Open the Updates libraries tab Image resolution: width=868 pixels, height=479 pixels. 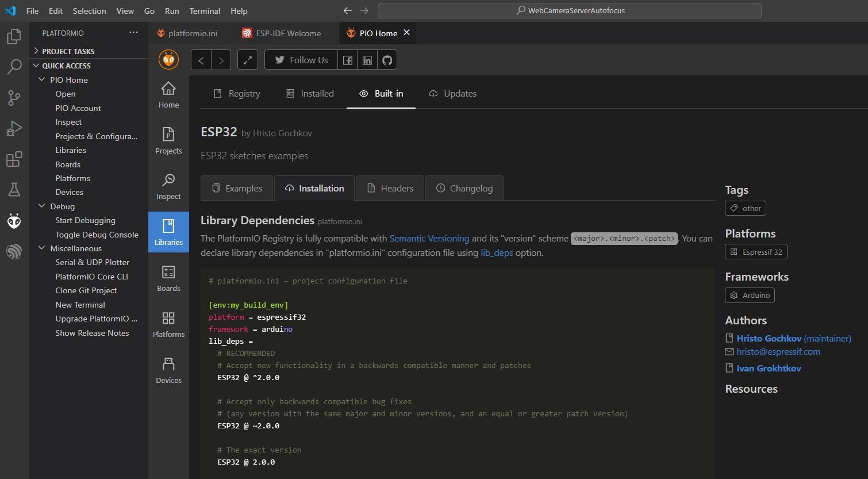452,93
